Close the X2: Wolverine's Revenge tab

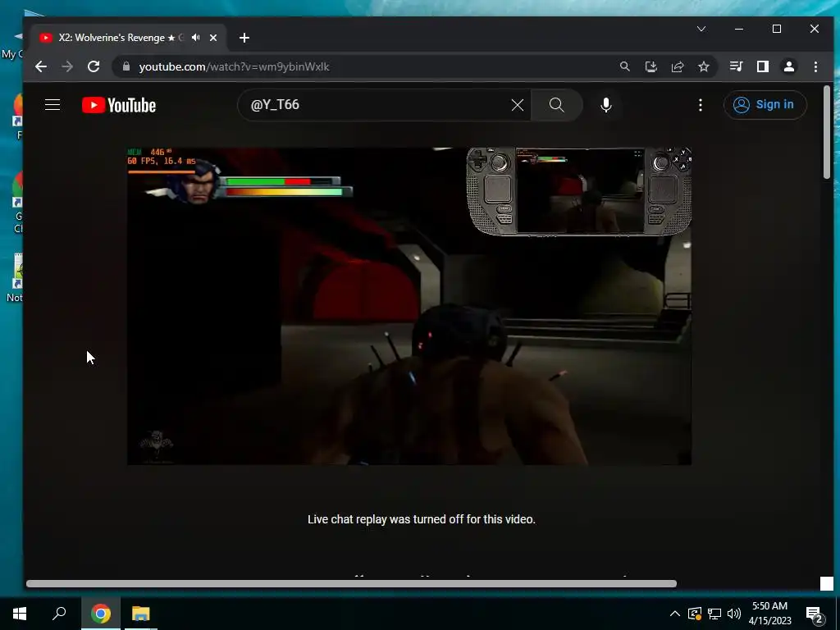(213, 38)
